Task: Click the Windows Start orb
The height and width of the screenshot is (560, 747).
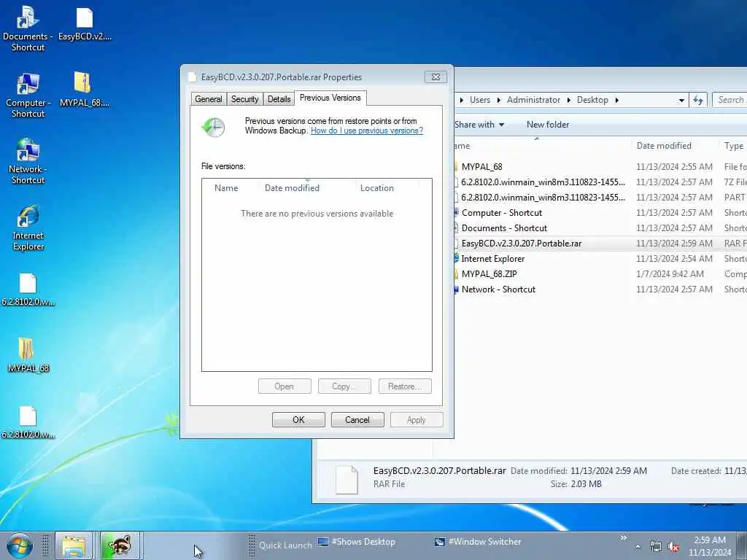Action: (20, 545)
